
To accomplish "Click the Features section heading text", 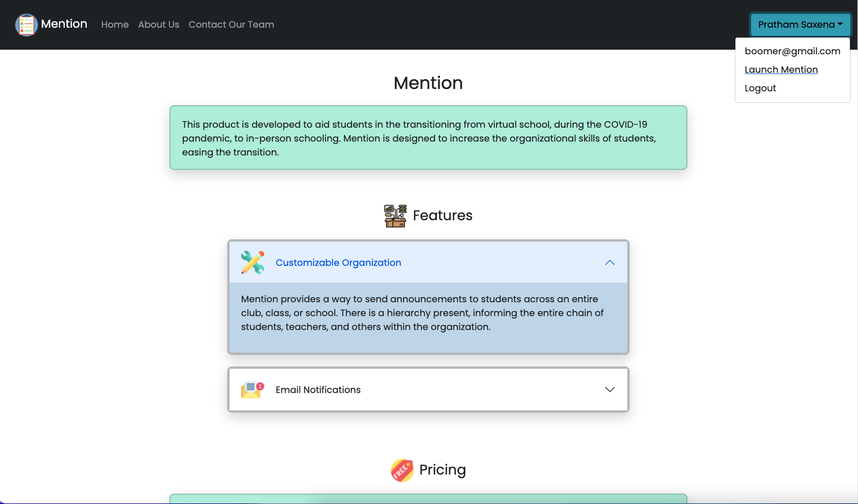I will 442,216.
